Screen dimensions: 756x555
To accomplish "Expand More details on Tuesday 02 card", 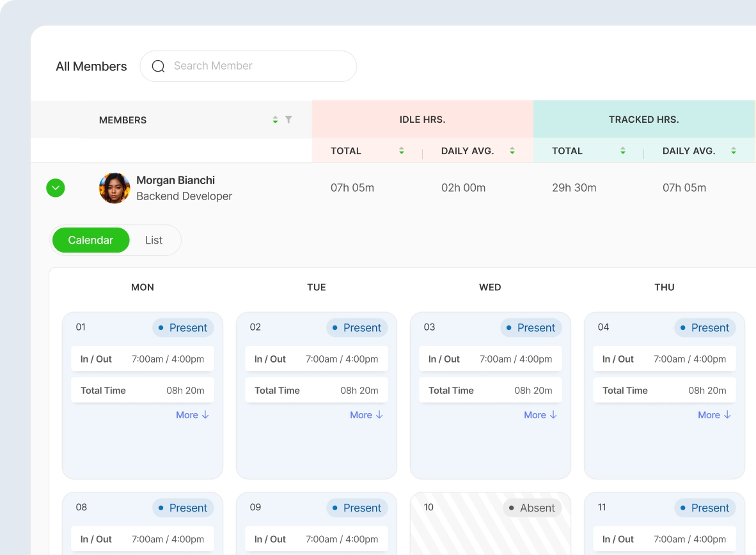I will [x=366, y=415].
